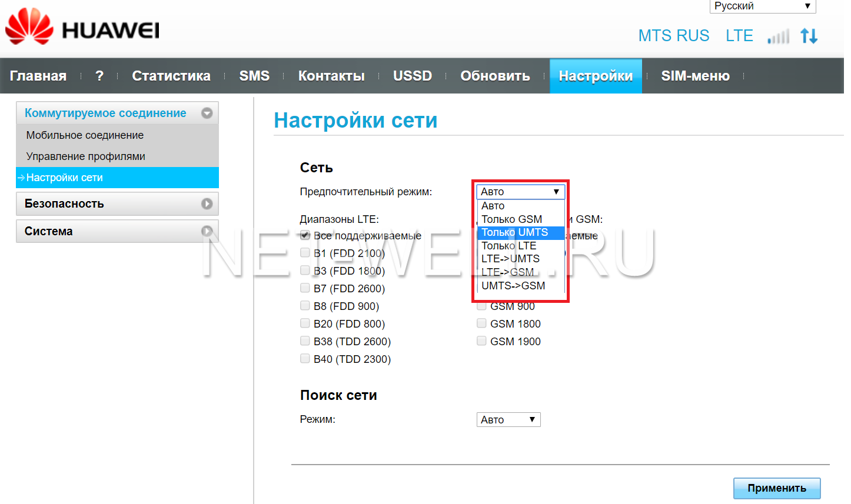
Task: Select Настройки сети sidebar item
Action: (x=117, y=178)
